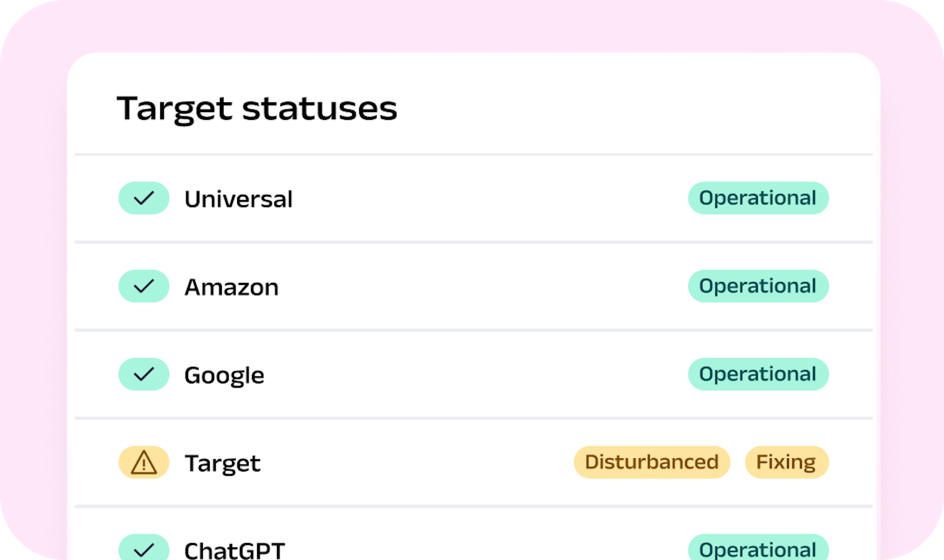Select the Universal Operational status badge
Viewport: 944px width, 560px height.
tap(758, 198)
